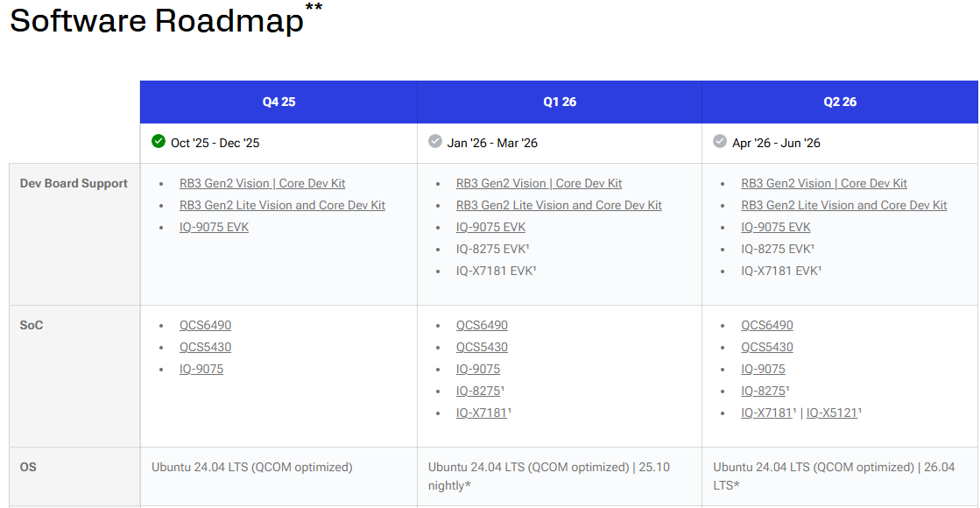Click the Q4 25 OS cell Ubuntu 24.04 LTS text
The image size is (980, 508).
252,467
